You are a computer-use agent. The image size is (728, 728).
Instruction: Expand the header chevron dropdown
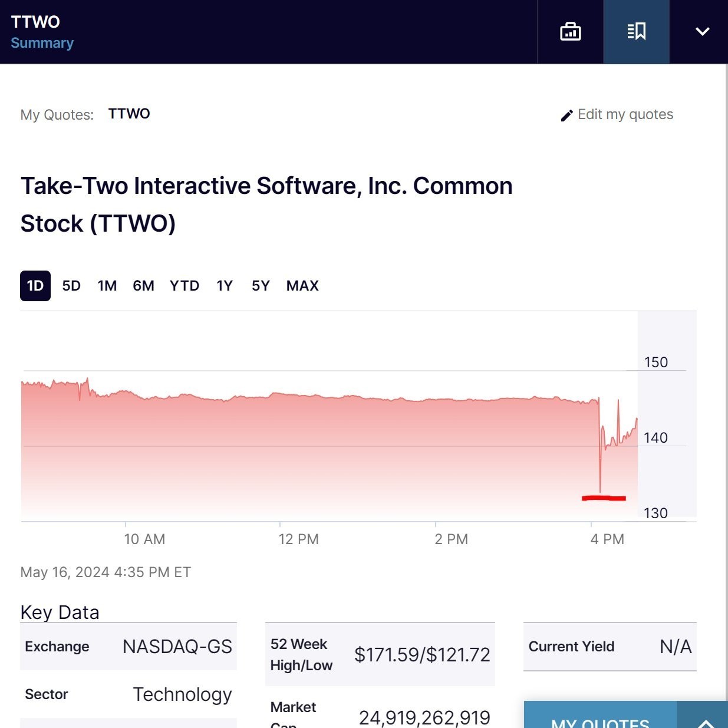[x=702, y=32]
